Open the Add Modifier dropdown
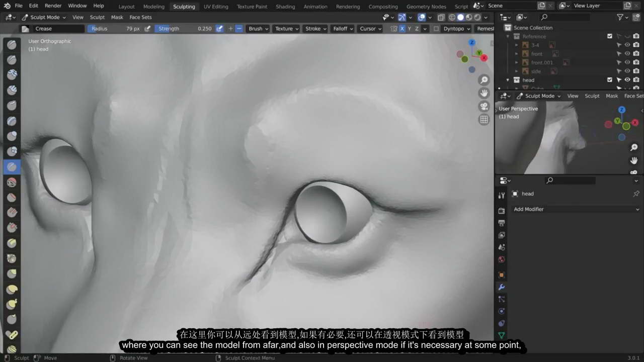Viewport: 644px width, 362px height. coord(576,209)
